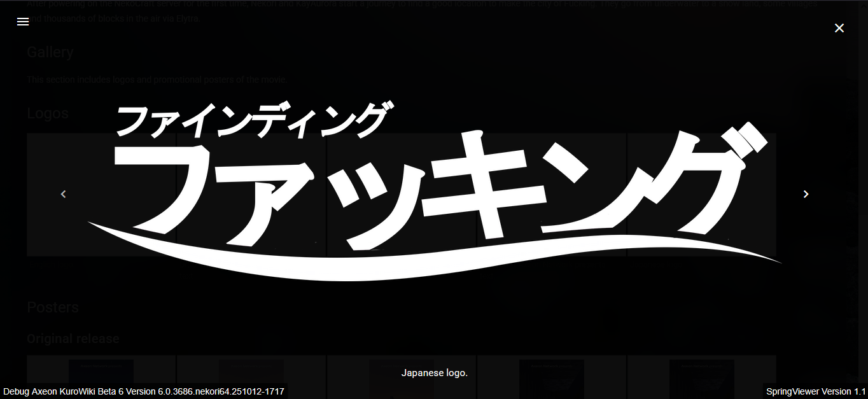Click the Debug Axeon KuroWiki version text

[143, 391]
